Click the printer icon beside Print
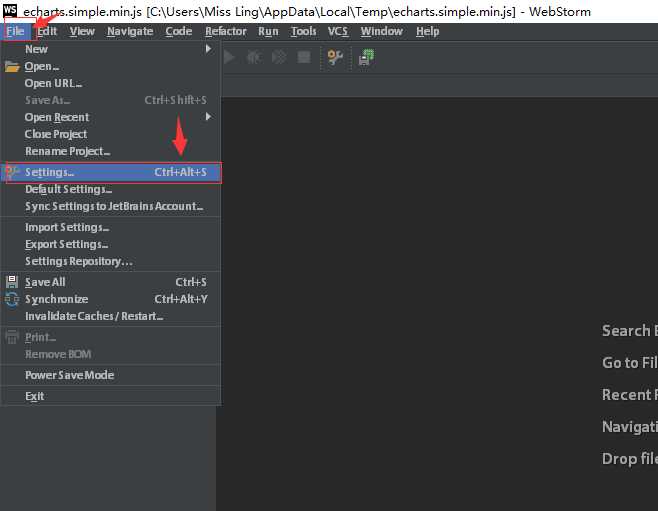This screenshot has width=658, height=511. (x=12, y=337)
